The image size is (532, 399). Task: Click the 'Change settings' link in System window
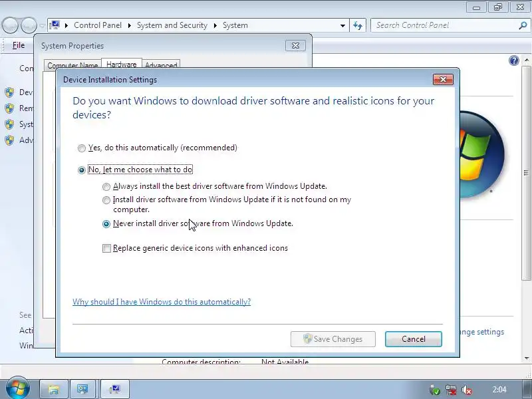click(481, 332)
